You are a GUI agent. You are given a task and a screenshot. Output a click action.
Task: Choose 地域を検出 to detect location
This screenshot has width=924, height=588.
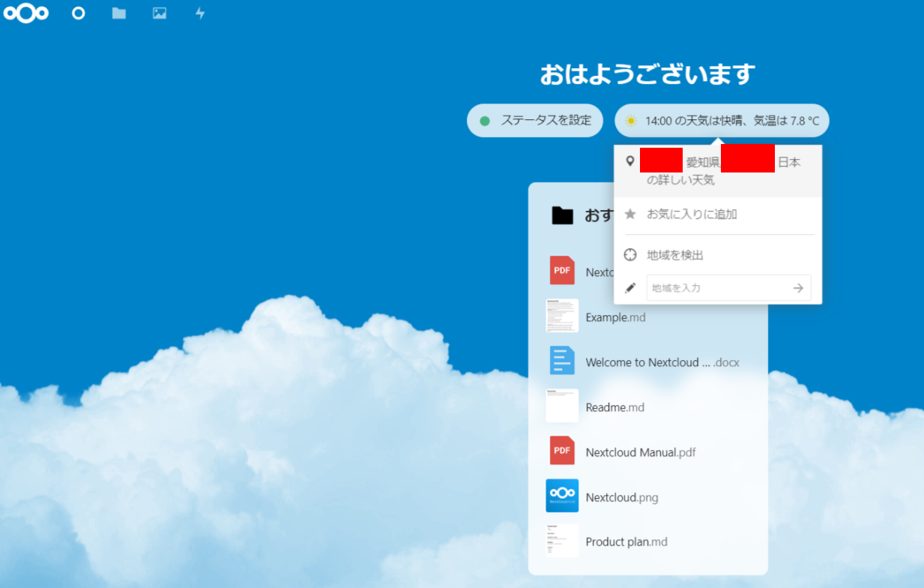pos(718,255)
